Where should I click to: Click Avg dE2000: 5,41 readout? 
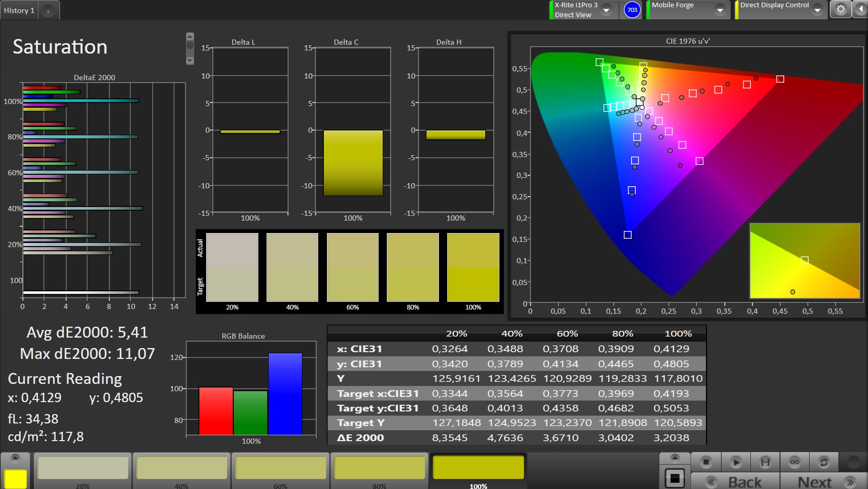87,332
